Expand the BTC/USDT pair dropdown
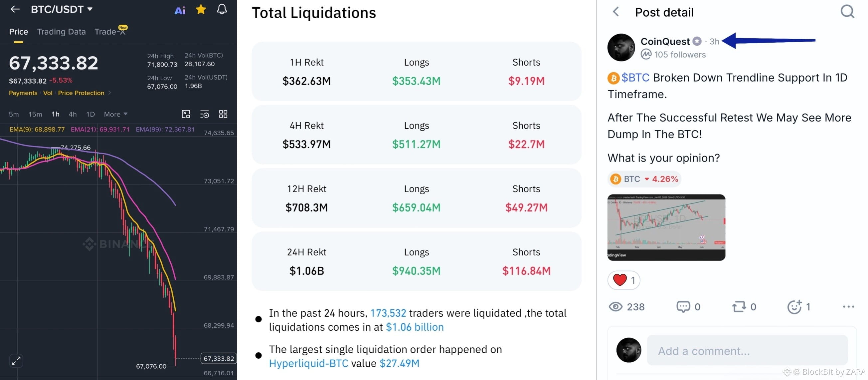Screen dimensions: 868x380 90,9
